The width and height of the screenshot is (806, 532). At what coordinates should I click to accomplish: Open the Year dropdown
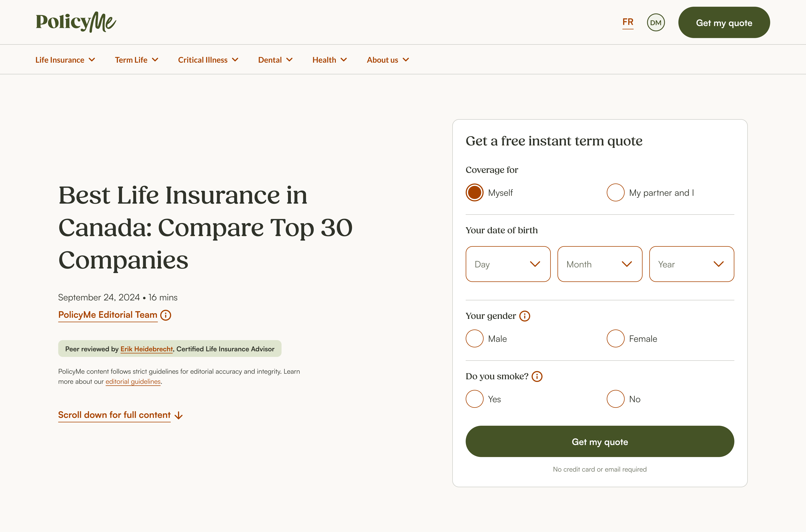[x=692, y=264]
